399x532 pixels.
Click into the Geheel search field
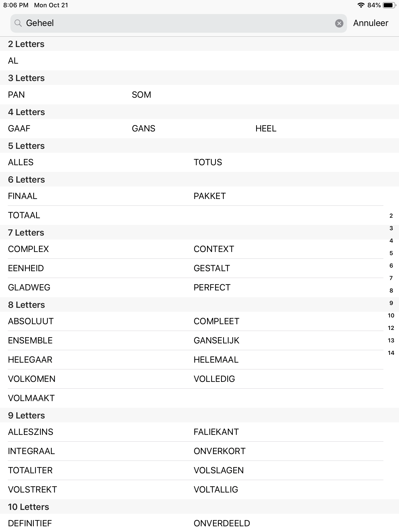pyautogui.click(x=178, y=23)
